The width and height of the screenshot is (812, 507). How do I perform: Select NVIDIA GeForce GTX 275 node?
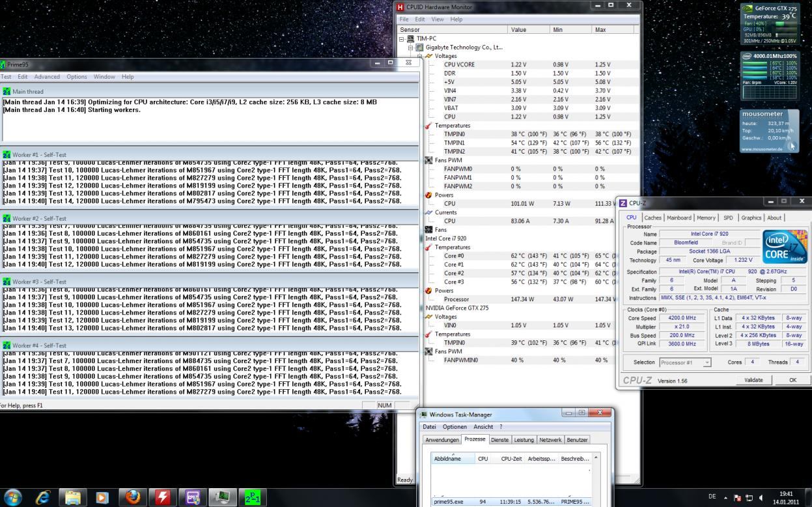(x=458, y=308)
